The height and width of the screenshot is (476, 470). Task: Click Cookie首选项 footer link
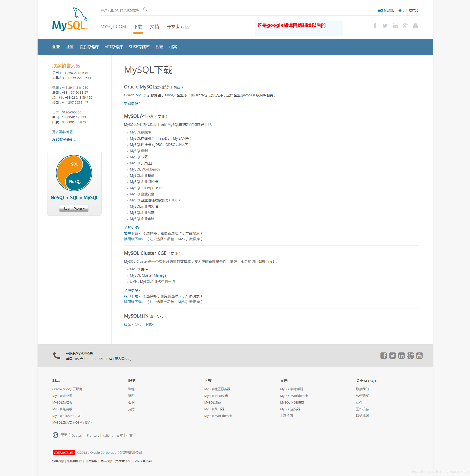click(143, 461)
